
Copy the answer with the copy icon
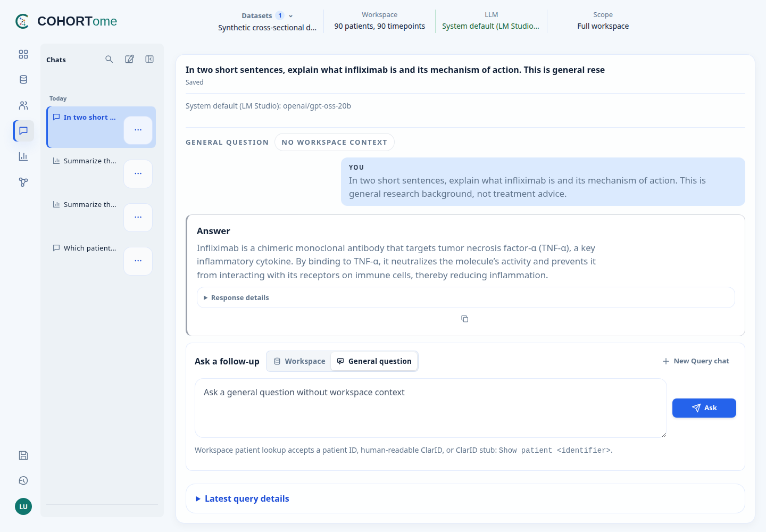pos(465,319)
